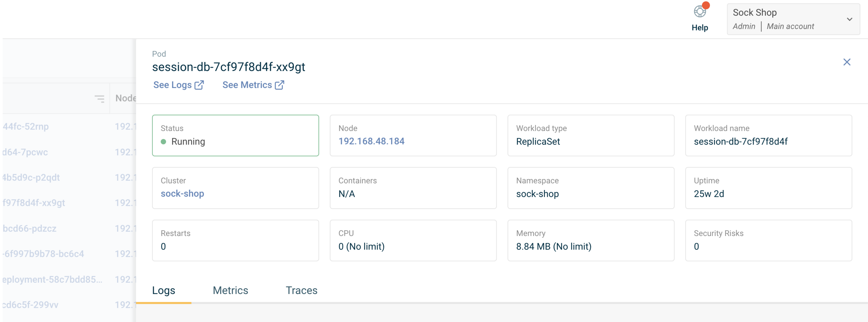Screen dimensions: 868x322
Task: Click the pod title session-db-7cf97f8d4f-xx9gt
Action: point(228,67)
